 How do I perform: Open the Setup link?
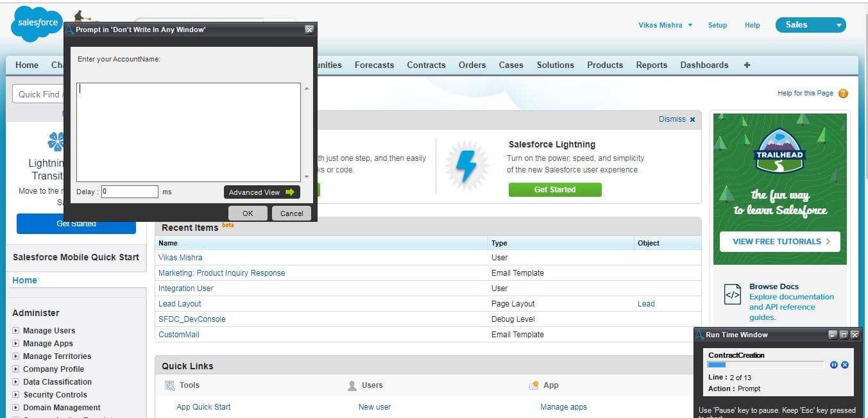(717, 25)
